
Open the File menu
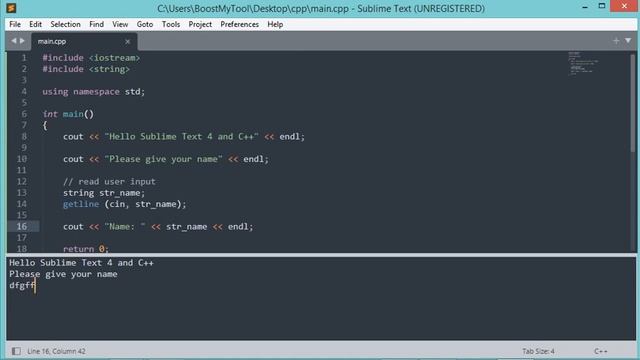pyautogui.click(x=15, y=24)
